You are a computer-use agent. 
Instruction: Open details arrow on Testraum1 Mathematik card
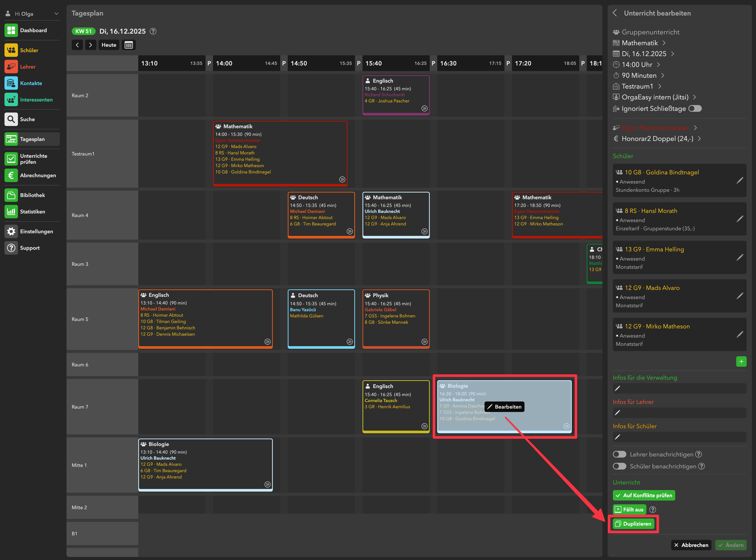pos(342,179)
